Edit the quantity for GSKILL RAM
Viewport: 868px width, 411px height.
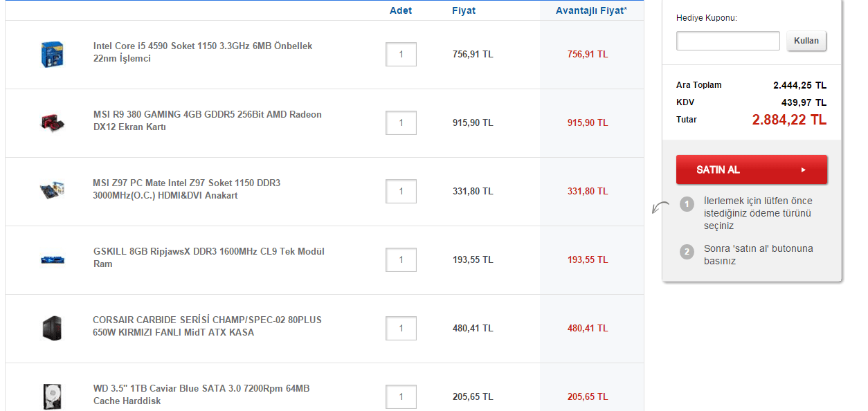[401, 259]
